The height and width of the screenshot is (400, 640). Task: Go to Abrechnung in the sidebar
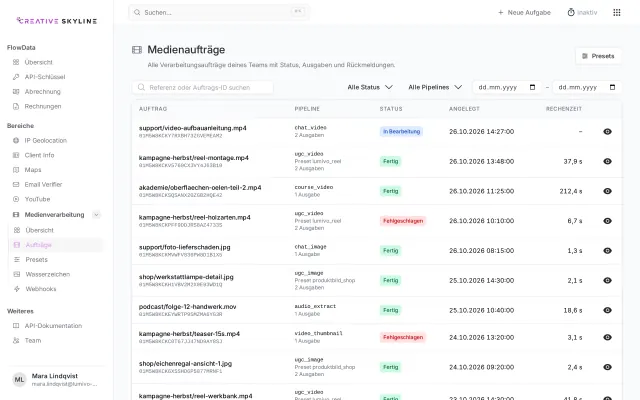pos(42,91)
